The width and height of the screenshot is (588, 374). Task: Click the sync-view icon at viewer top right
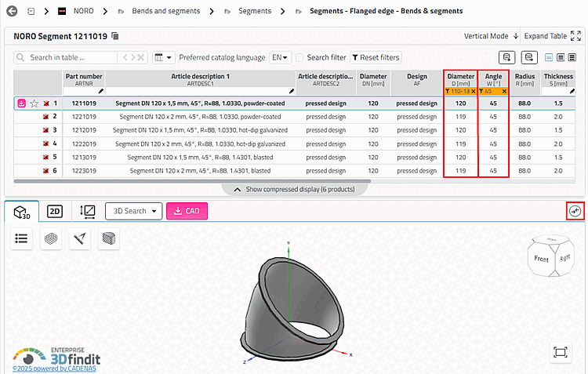pyautogui.click(x=575, y=211)
